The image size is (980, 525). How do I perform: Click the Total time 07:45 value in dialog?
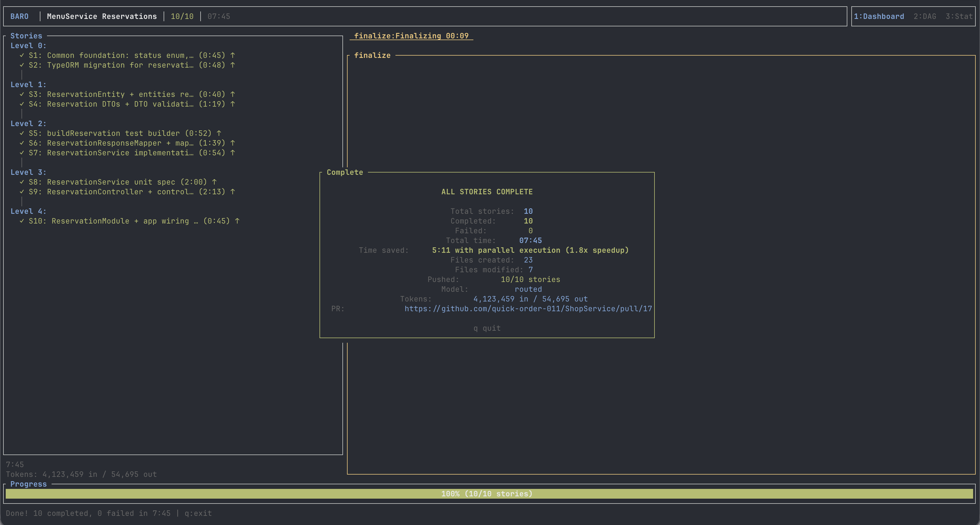pos(530,240)
